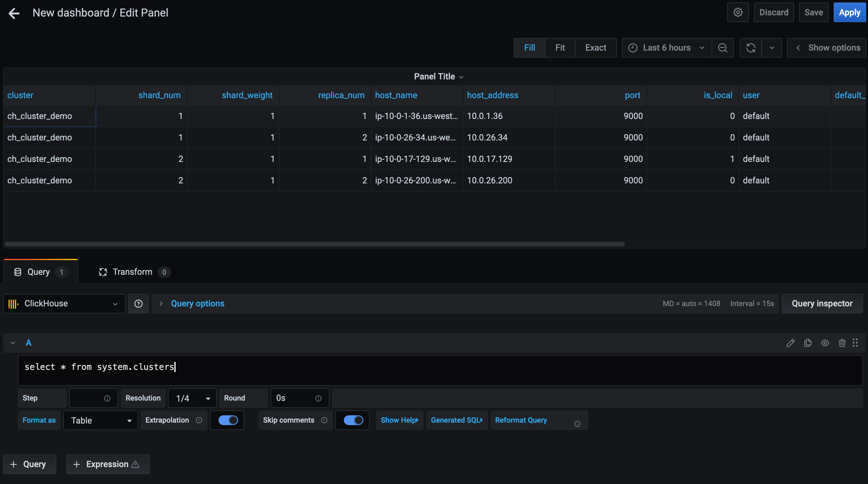This screenshot has height=484, width=868.
Task: Delete query A with trash icon
Action: (842, 343)
